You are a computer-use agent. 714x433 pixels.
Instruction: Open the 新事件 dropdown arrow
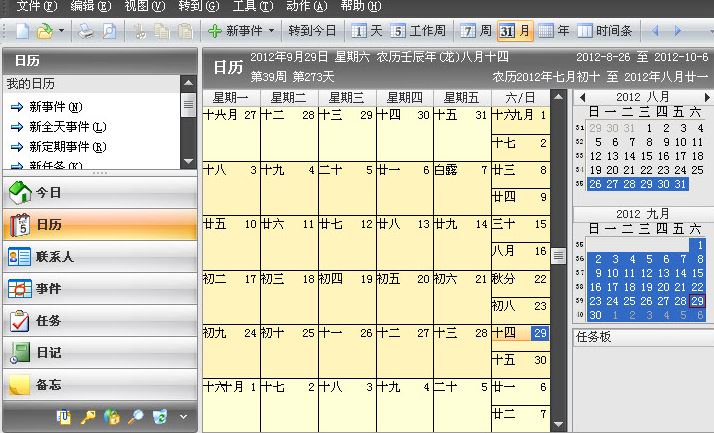click(271, 31)
